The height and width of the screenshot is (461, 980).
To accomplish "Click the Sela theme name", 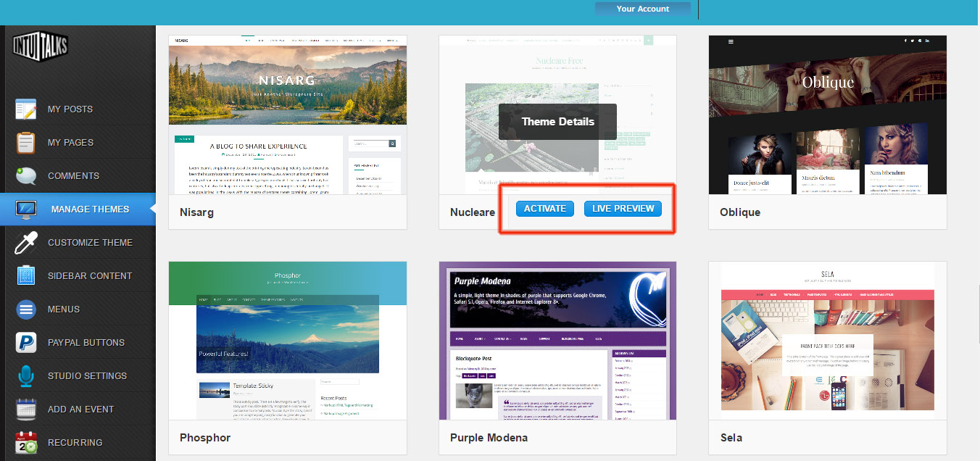I will coord(731,438).
